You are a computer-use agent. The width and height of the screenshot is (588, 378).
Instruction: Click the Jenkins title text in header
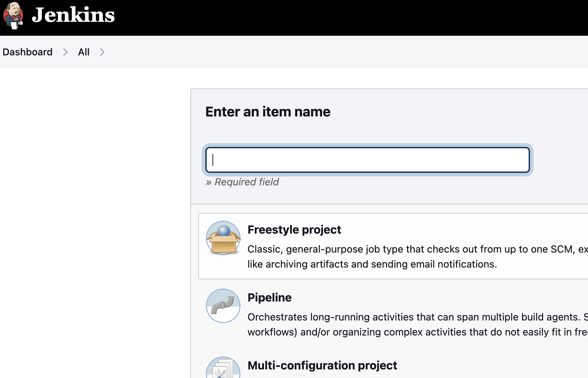pyautogui.click(x=73, y=15)
